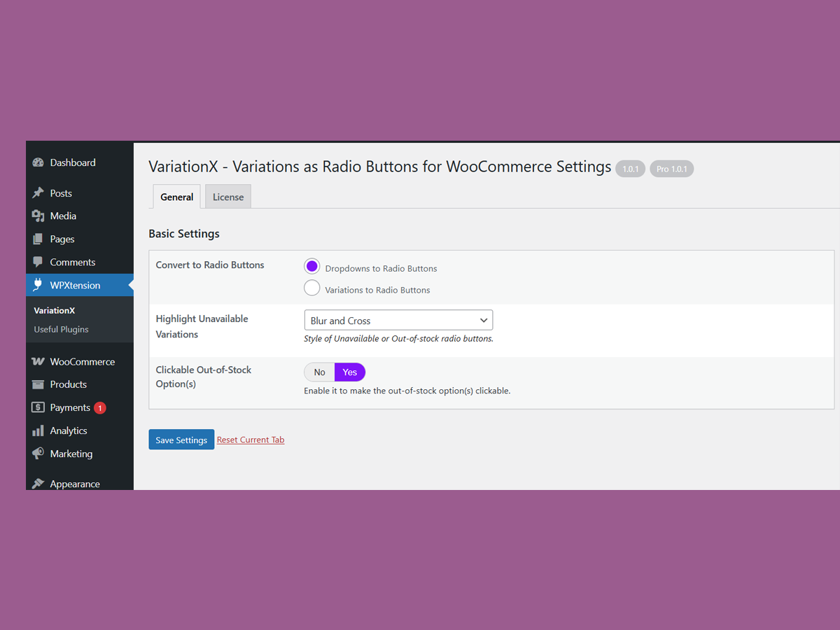
Task: Click the Marketing megaphone icon
Action: [38, 454]
